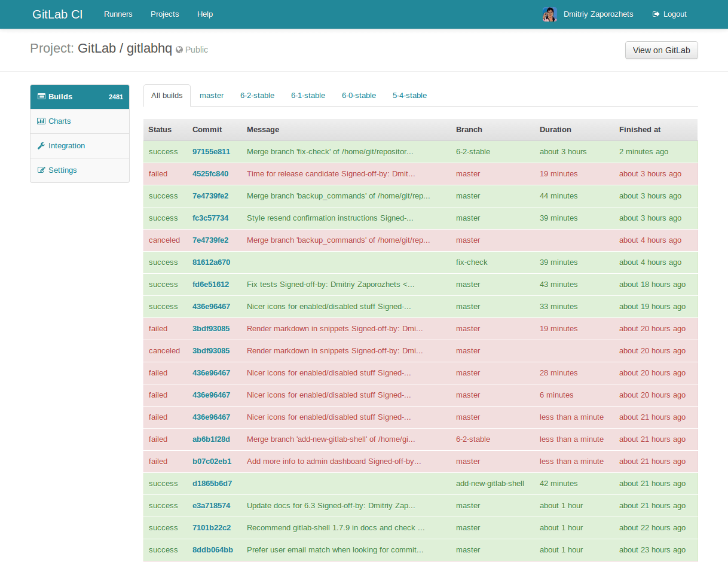Click the Public globe icon
The image size is (728, 562).
pyautogui.click(x=179, y=50)
